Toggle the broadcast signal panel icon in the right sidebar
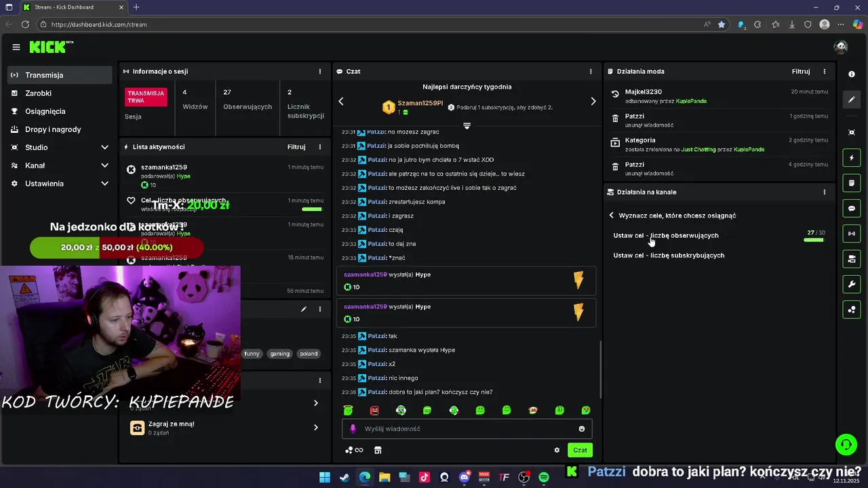The image size is (868, 488). [852, 233]
